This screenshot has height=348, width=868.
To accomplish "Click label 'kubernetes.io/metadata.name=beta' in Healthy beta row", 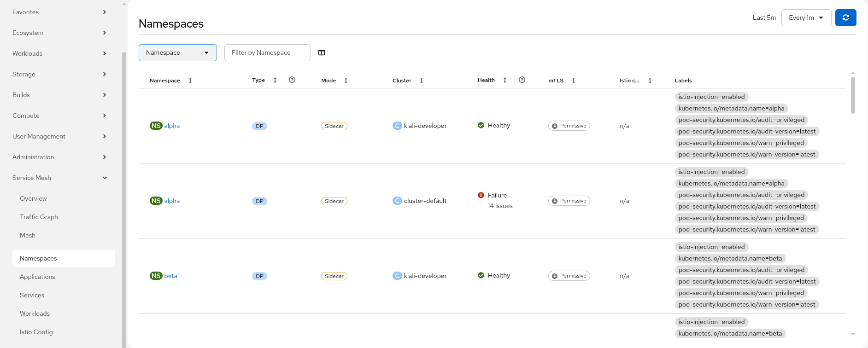I will [730, 258].
